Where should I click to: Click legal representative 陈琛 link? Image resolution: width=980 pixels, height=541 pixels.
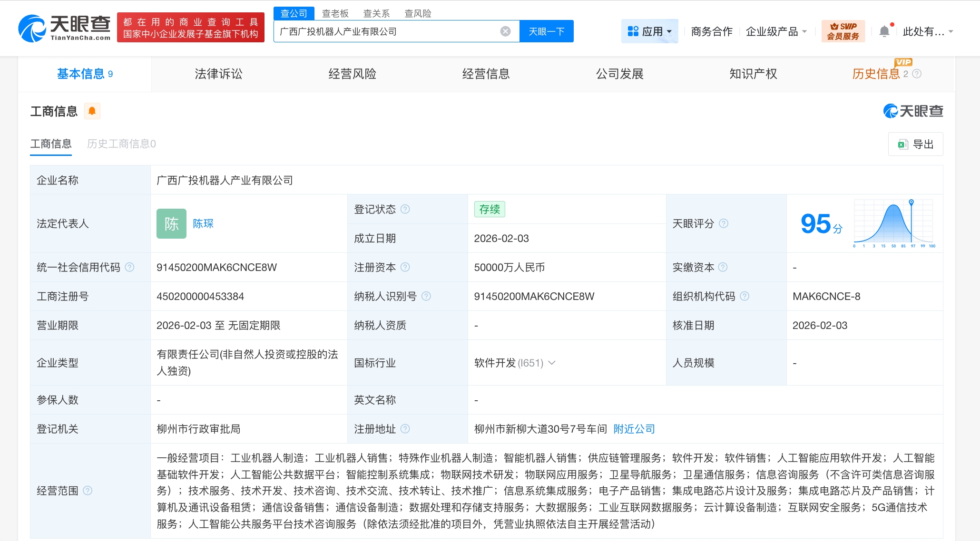[x=204, y=223]
